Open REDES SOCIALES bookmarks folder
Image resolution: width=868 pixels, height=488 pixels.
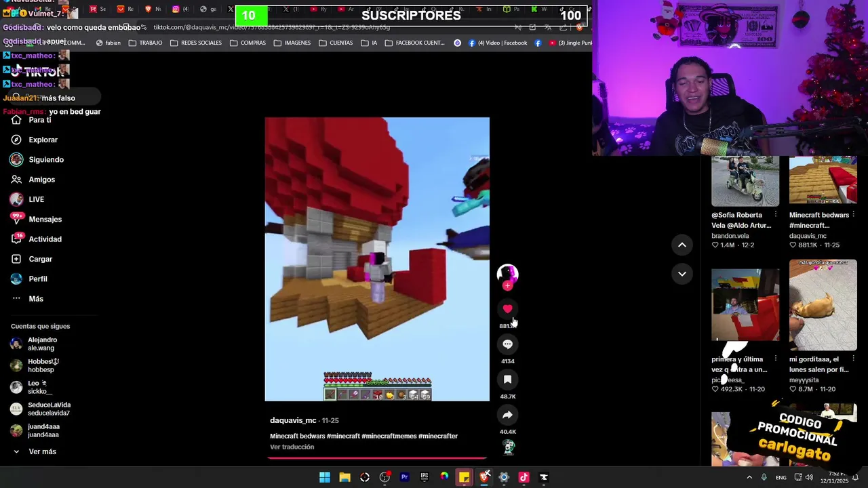pyautogui.click(x=196, y=43)
